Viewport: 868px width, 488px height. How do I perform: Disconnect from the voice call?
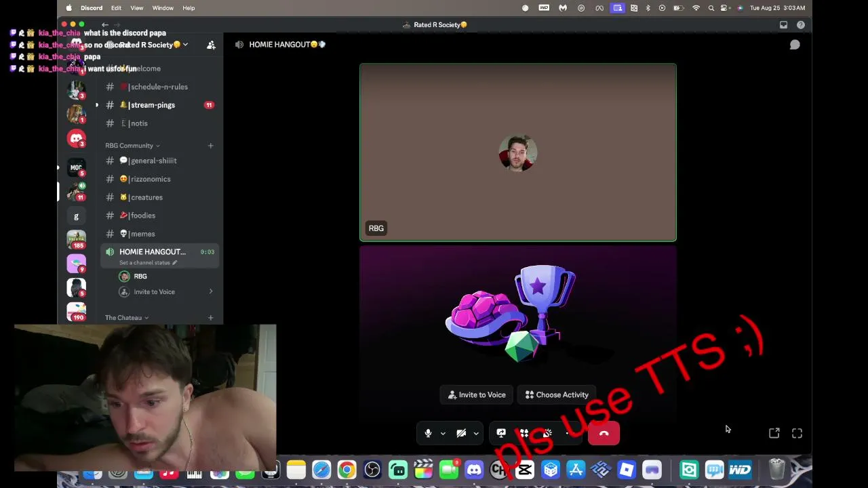point(604,433)
